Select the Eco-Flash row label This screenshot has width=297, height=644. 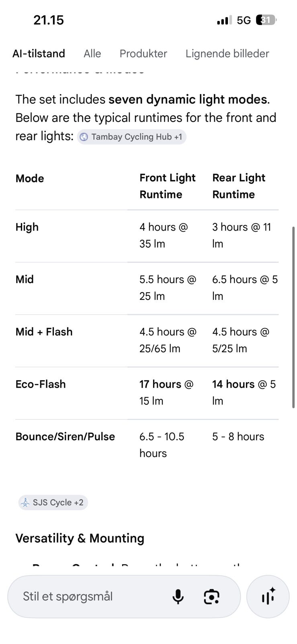(41, 384)
